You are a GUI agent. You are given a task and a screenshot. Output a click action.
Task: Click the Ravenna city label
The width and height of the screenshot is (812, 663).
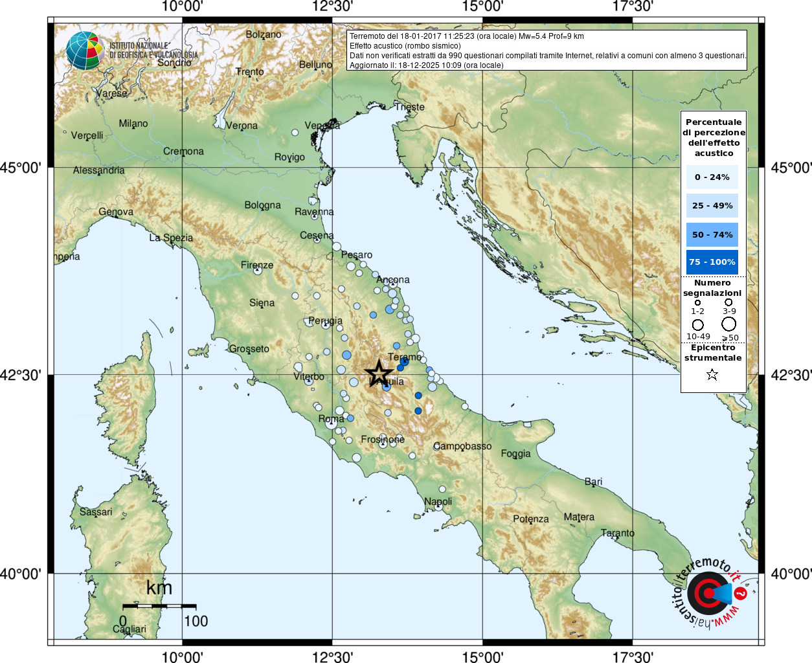coord(314,212)
